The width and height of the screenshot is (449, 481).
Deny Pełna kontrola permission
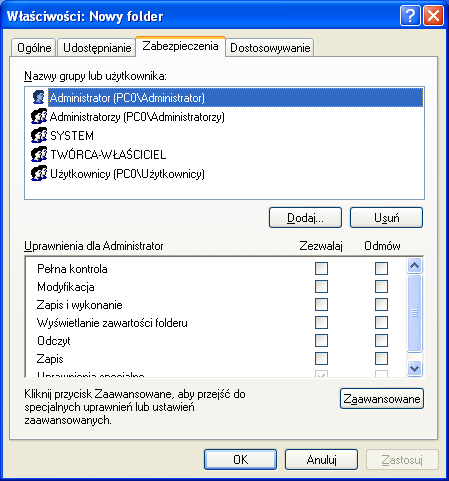[x=381, y=268]
